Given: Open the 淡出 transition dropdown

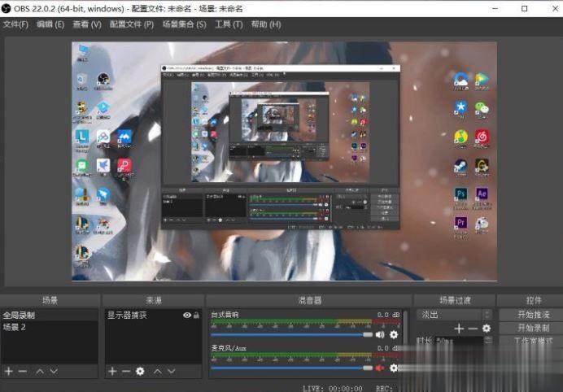Looking at the screenshot, I should 454,315.
